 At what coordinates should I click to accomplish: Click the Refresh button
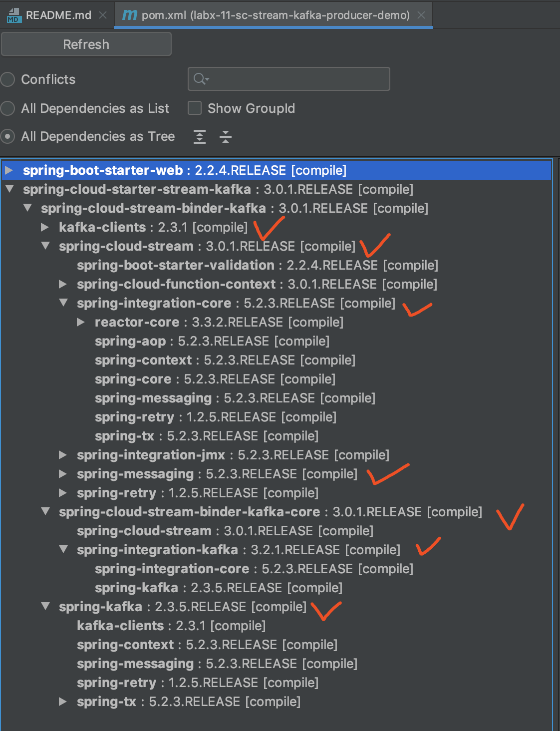point(86,44)
